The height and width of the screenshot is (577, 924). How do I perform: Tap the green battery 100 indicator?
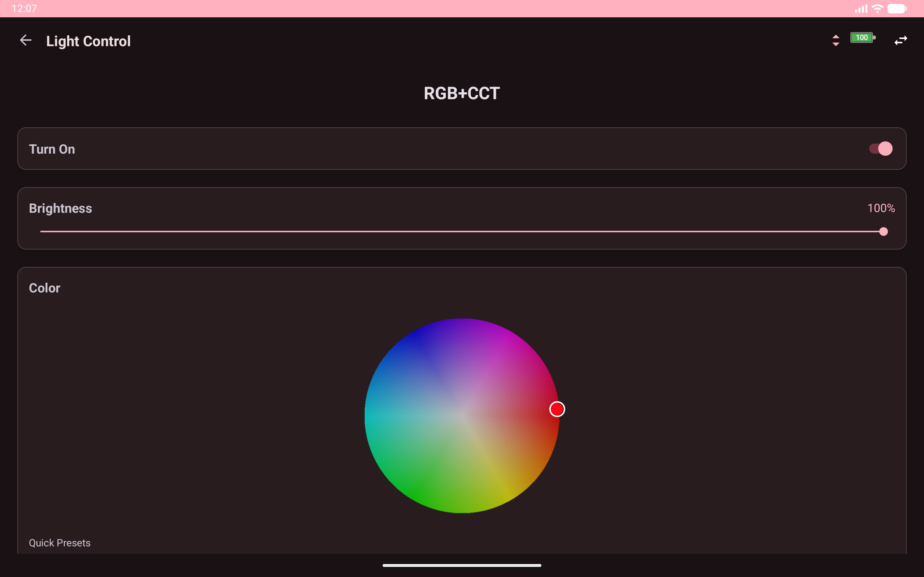tap(862, 38)
